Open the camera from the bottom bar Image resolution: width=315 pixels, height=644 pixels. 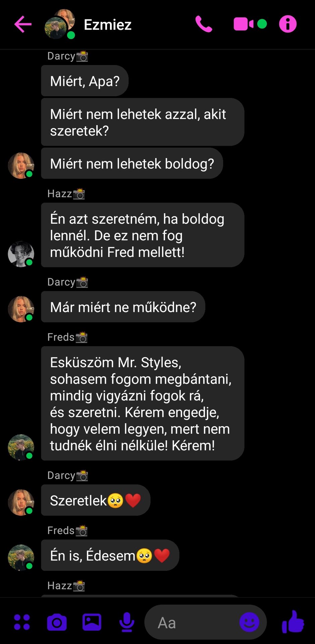click(57, 622)
